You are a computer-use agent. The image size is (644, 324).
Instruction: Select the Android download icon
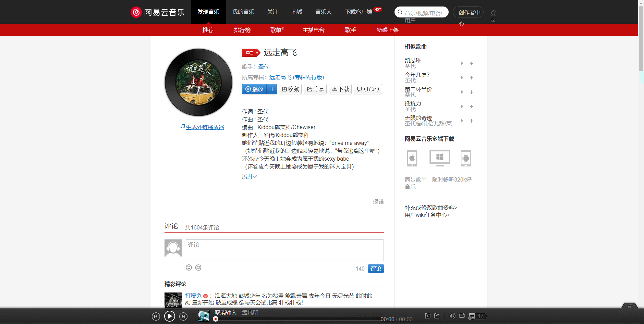pyautogui.click(x=466, y=158)
